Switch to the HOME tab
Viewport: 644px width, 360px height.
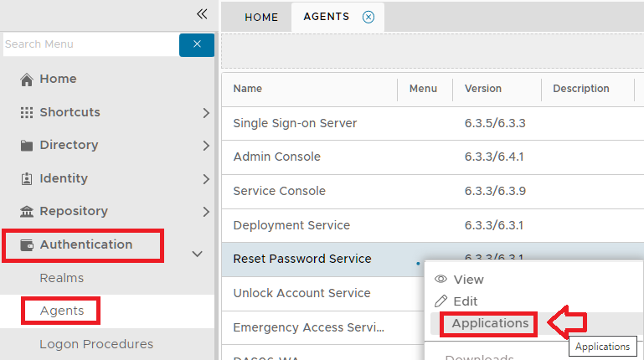(x=261, y=17)
